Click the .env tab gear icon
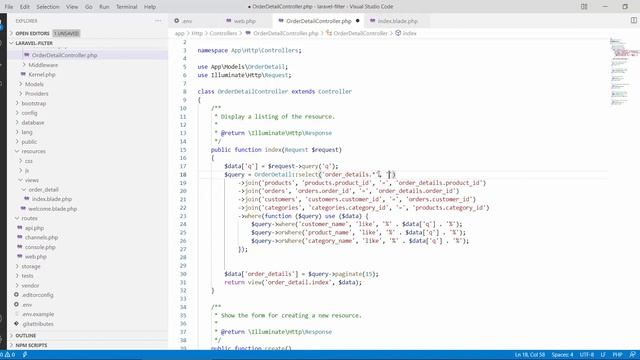Screen dimensions: 640x360 177,21
